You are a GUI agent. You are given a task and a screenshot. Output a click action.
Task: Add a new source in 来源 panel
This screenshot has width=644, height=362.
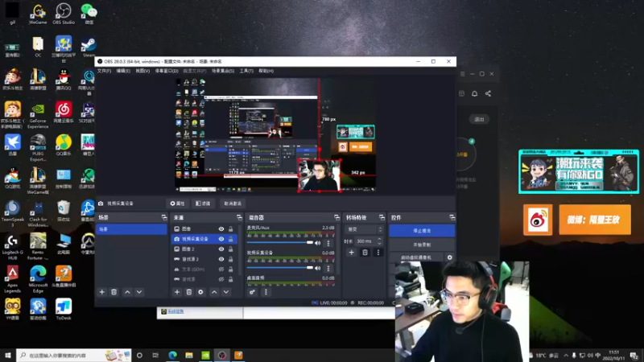pyautogui.click(x=177, y=292)
